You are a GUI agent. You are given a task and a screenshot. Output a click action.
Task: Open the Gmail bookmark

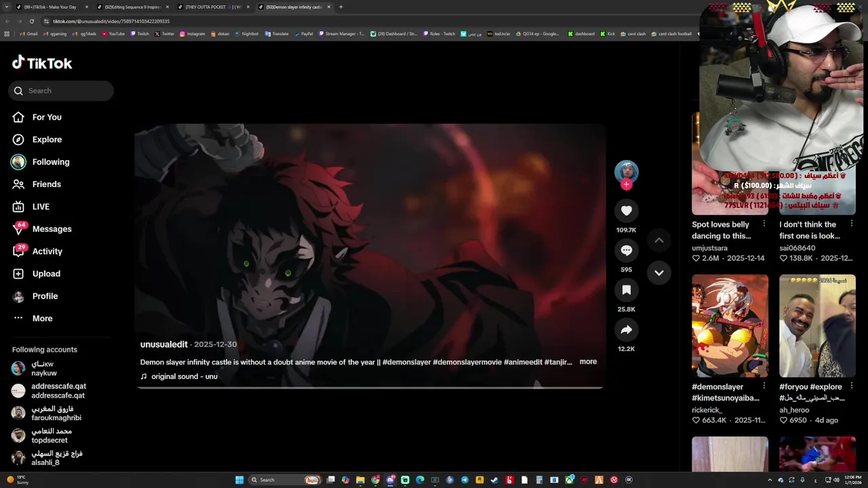(x=28, y=33)
